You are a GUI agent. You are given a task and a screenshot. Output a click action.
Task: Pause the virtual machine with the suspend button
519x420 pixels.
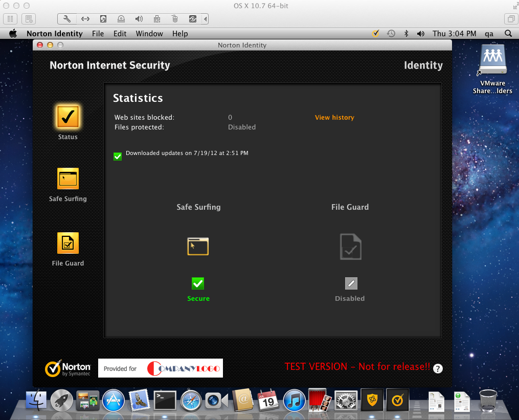click(x=10, y=19)
